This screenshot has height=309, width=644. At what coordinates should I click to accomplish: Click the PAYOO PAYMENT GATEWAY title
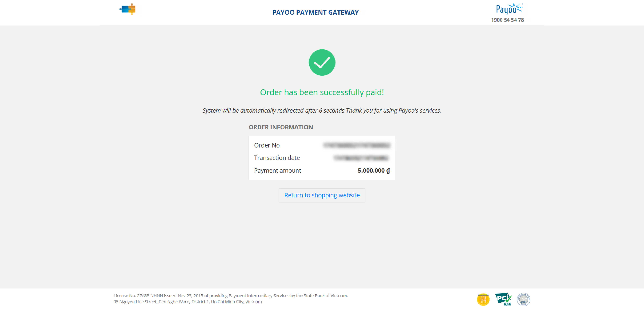[315, 12]
